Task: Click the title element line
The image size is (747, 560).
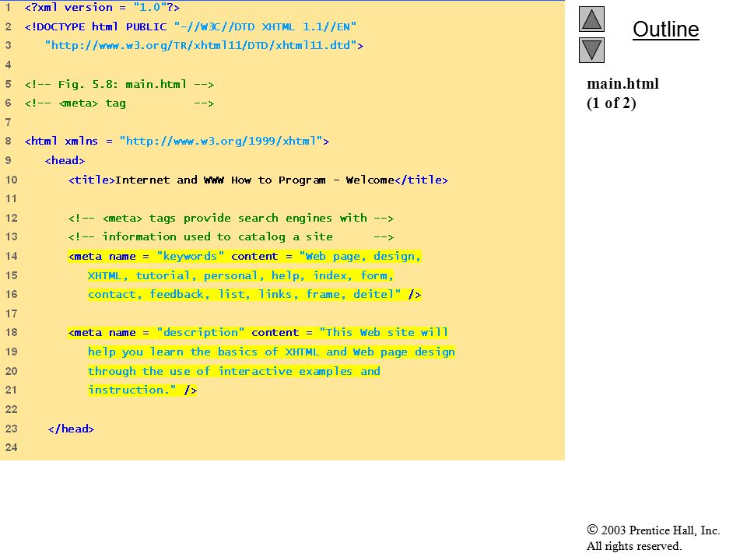Action: click(x=258, y=180)
